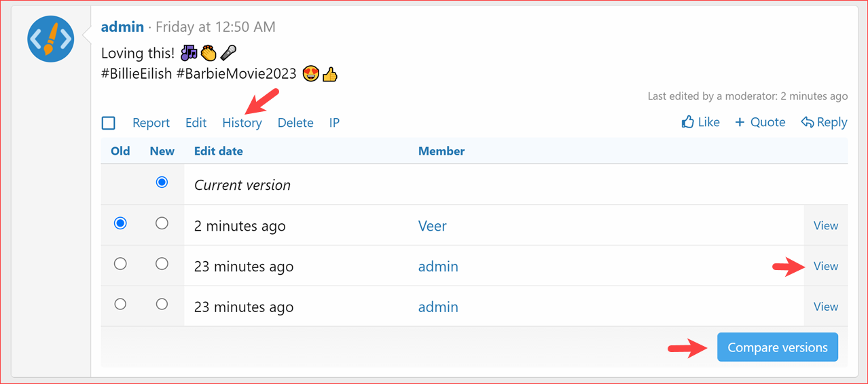The image size is (868, 384).
Task: View Veer's edit from 2 minutes ago
Action: pos(825,225)
